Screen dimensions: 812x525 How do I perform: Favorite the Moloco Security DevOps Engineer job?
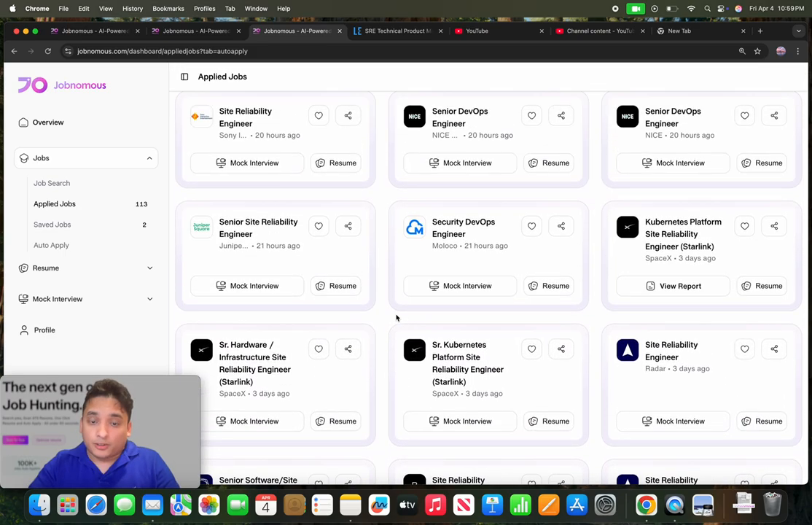coord(531,226)
